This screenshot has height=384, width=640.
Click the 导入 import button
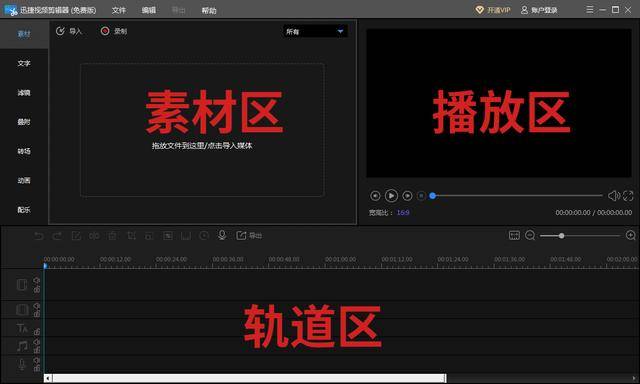pos(69,31)
